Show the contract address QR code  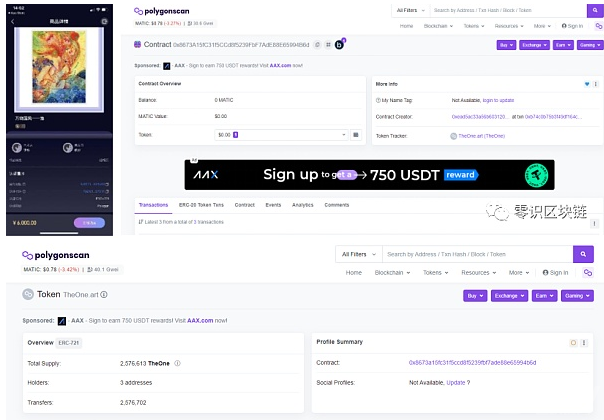point(328,45)
